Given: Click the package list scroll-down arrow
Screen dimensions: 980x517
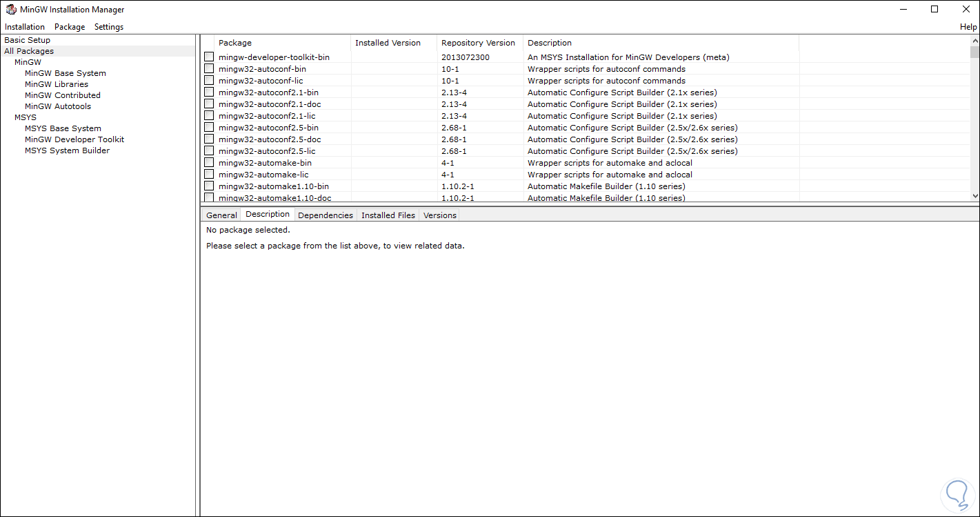Looking at the screenshot, I should (974, 196).
